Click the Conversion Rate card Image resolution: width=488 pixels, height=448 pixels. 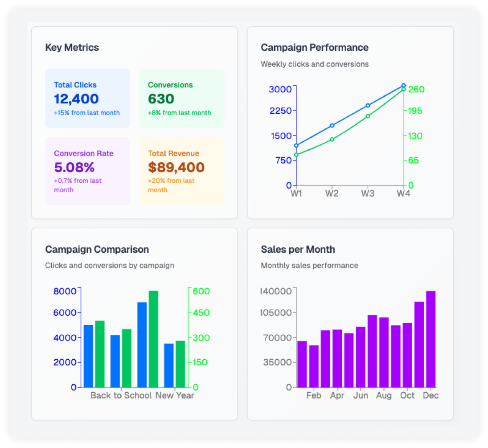point(87,171)
